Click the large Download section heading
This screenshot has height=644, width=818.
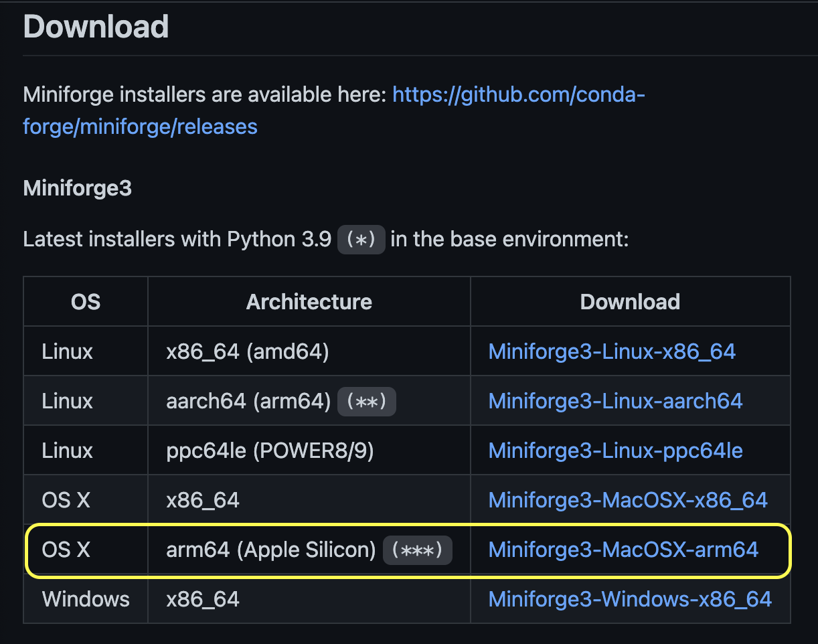click(x=96, y=27)
